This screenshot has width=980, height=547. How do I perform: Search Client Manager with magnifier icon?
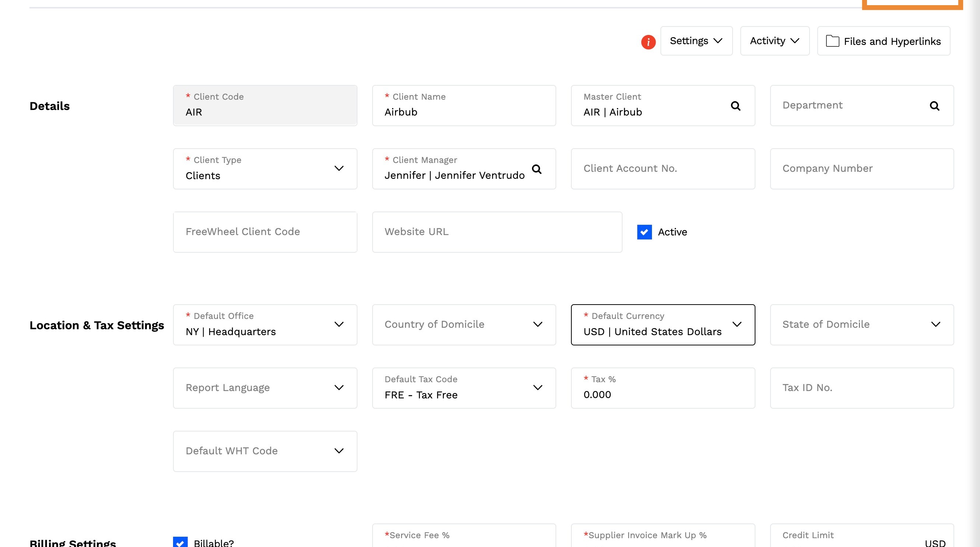536,169
